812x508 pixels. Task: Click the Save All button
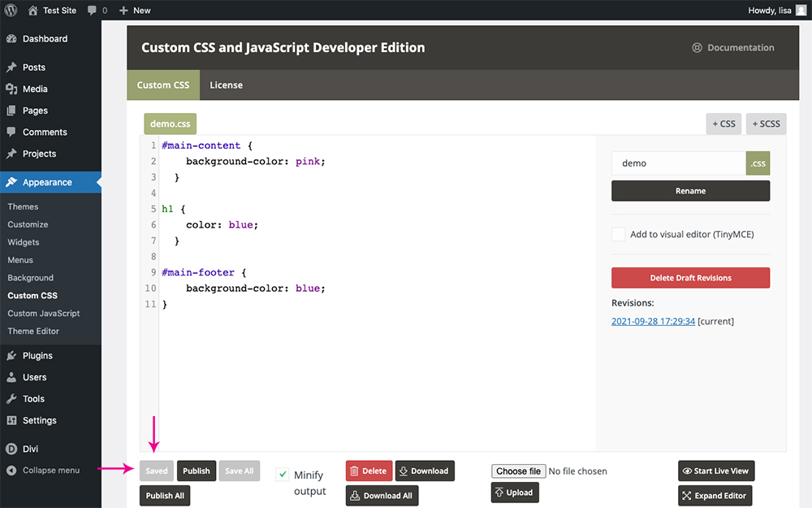click(240, 471)
